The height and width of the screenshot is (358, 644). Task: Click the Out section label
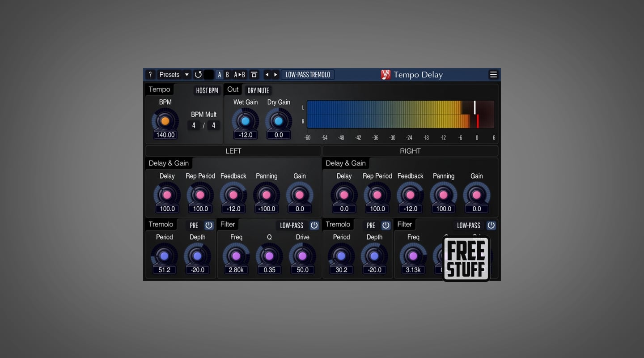pos(233,89)
